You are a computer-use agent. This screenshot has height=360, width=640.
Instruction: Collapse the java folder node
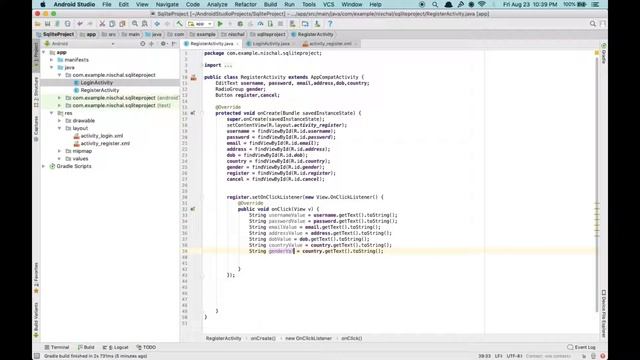[x=51, y=67]
